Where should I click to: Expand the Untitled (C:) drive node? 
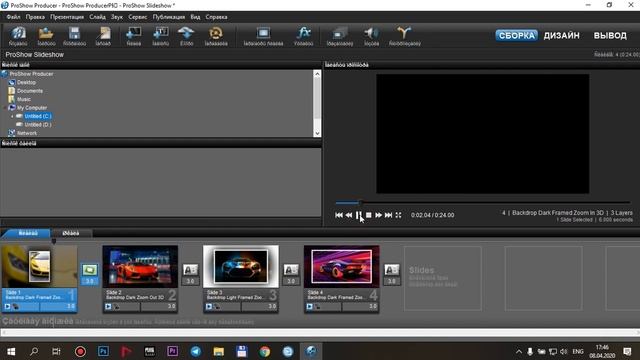click(12, 116)
